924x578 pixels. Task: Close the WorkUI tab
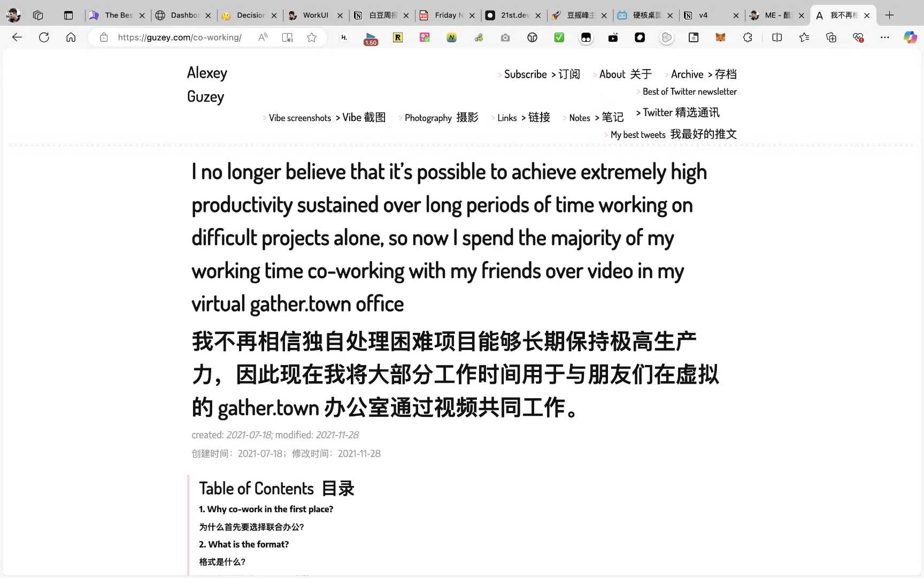point(340,16)
